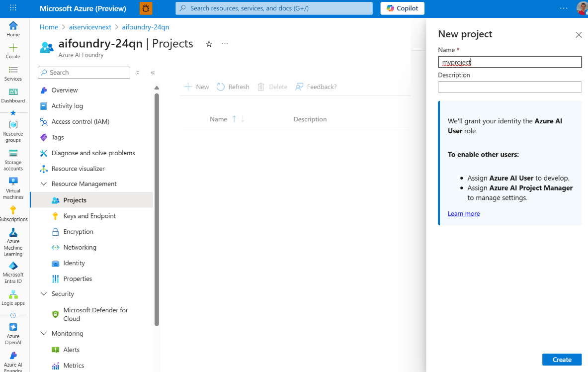Click + New to add a project
588x372 pixels.
point(196,87)
